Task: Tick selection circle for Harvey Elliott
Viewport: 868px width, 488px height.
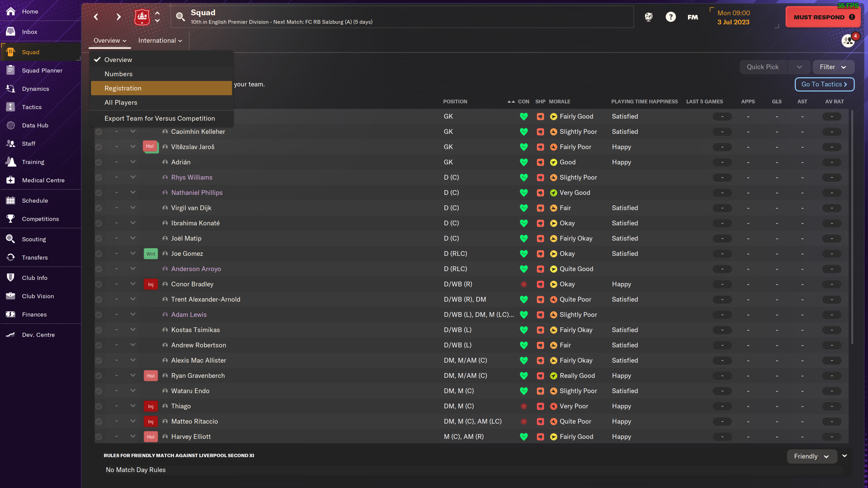Action: click(99, 437)
